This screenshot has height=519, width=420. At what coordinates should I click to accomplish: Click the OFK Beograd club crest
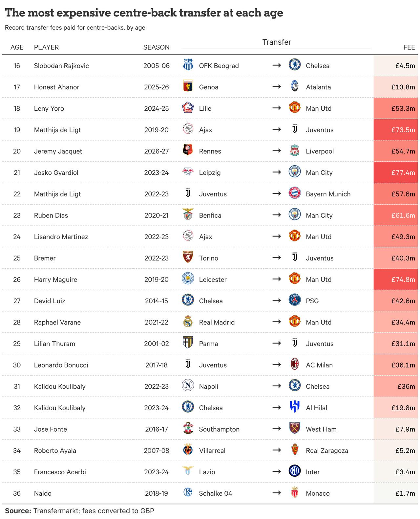coord(188,65)
